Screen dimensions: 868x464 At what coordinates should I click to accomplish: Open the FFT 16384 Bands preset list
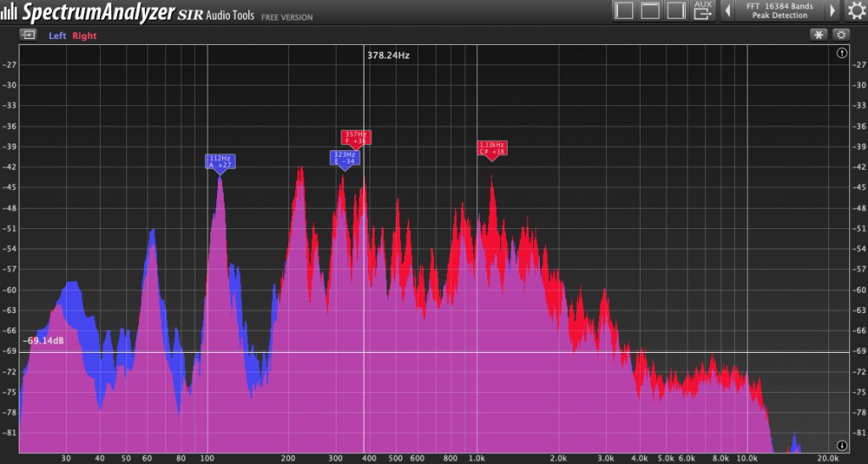click(x=779, y=11)
